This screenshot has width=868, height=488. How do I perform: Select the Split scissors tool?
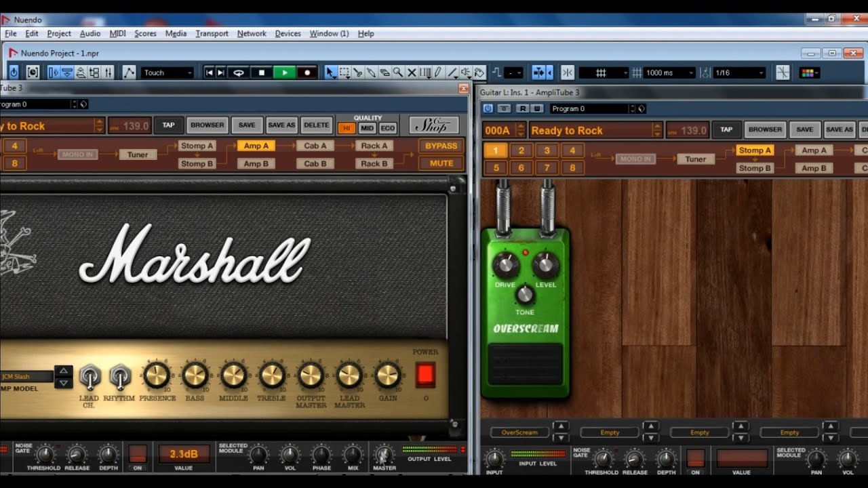coord(357,73)
